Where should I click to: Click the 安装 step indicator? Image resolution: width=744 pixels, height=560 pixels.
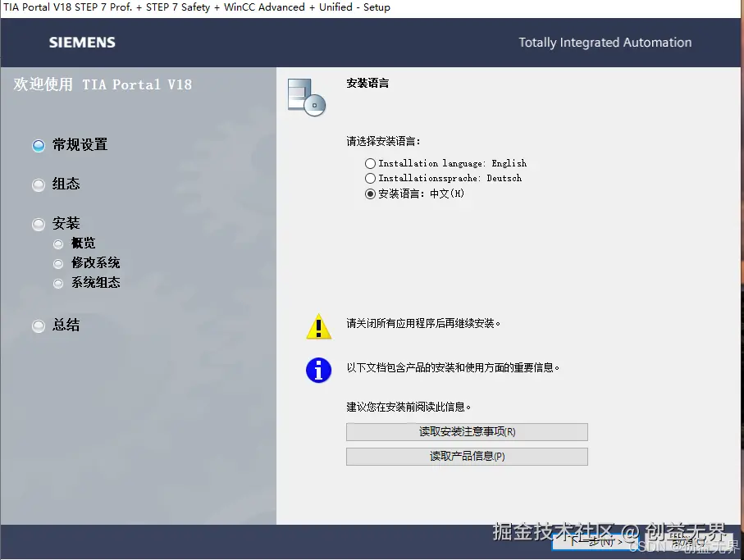coord(39,224)
